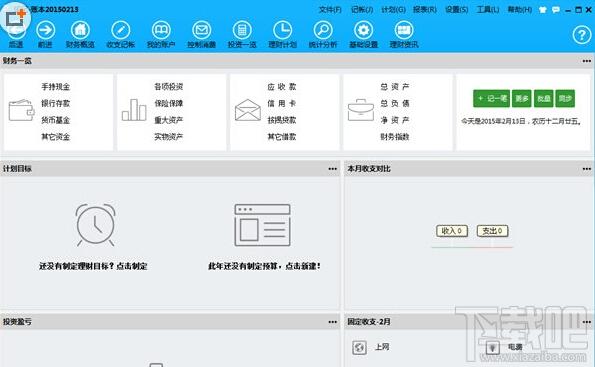Click the question mark help icon
Image resolution: width=595 pixels, height=367 pixels.
point(582,35)
